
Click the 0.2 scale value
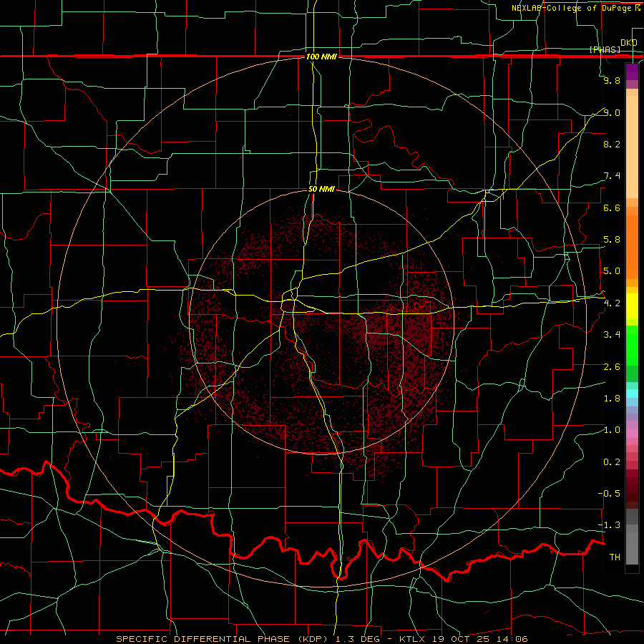coord(612,462)
